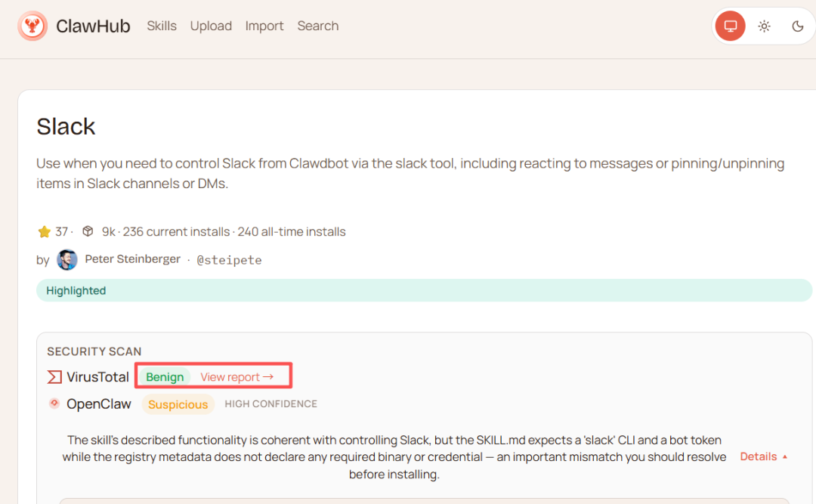
Task: Click the green Benign status badge
Action: (165, 377)
